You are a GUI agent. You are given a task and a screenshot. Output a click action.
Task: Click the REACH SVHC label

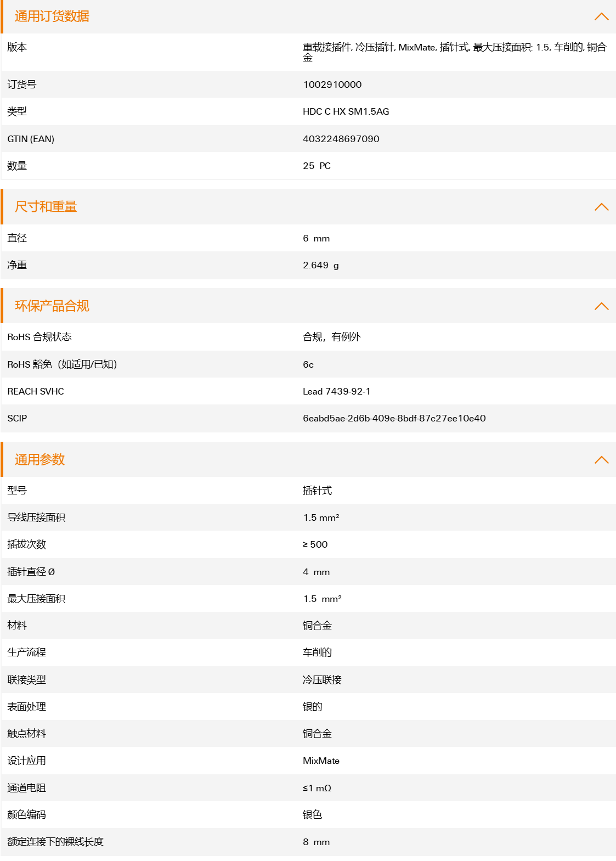(36, 391)
